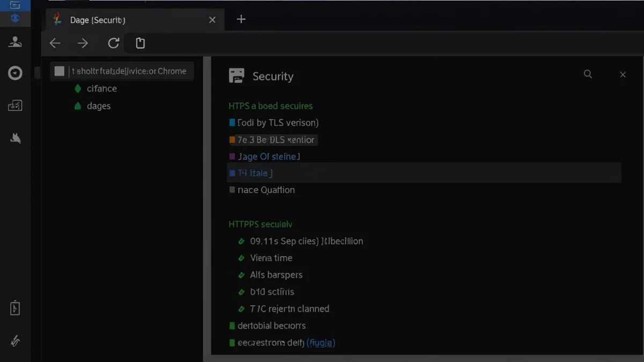The image size is (644, 362).
Task: Select the 'Jage Of steine' row
Action: (268, 157)
